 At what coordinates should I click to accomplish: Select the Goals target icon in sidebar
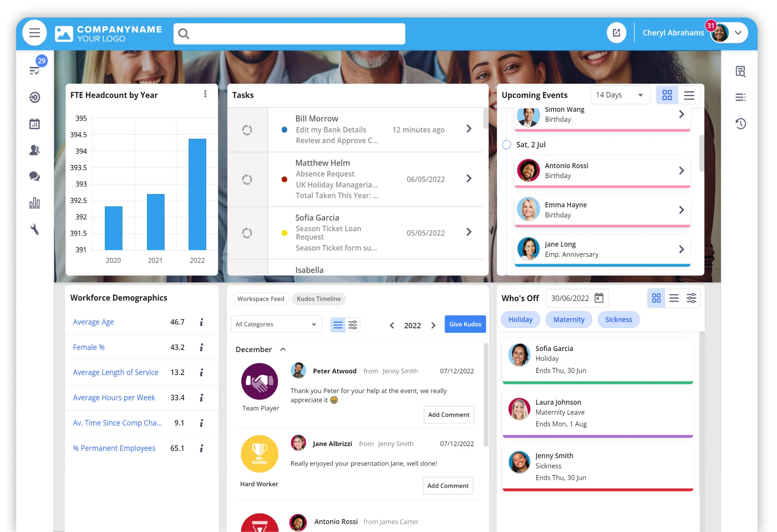(35, 97)
